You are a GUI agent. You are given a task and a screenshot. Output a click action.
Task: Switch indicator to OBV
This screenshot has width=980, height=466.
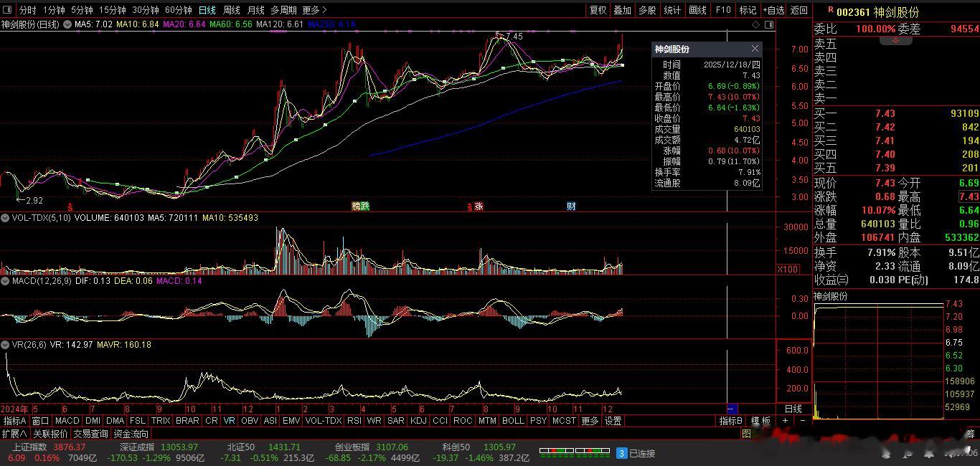(250, 421)
